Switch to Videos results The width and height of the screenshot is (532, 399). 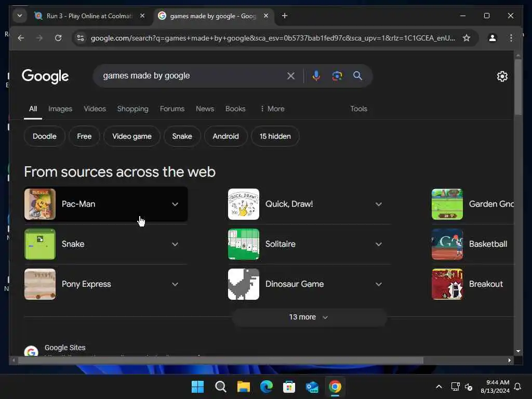(95, 109)
